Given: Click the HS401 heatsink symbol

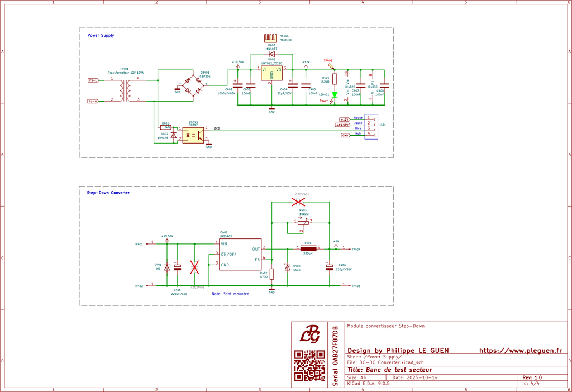Looking at the screenshot, I should (270, 38).
